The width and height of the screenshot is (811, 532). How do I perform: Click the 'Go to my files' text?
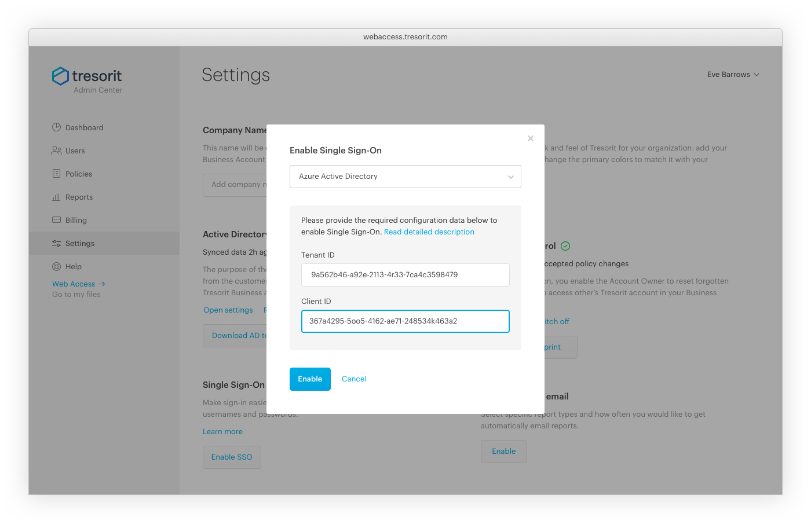coord(76,294)
